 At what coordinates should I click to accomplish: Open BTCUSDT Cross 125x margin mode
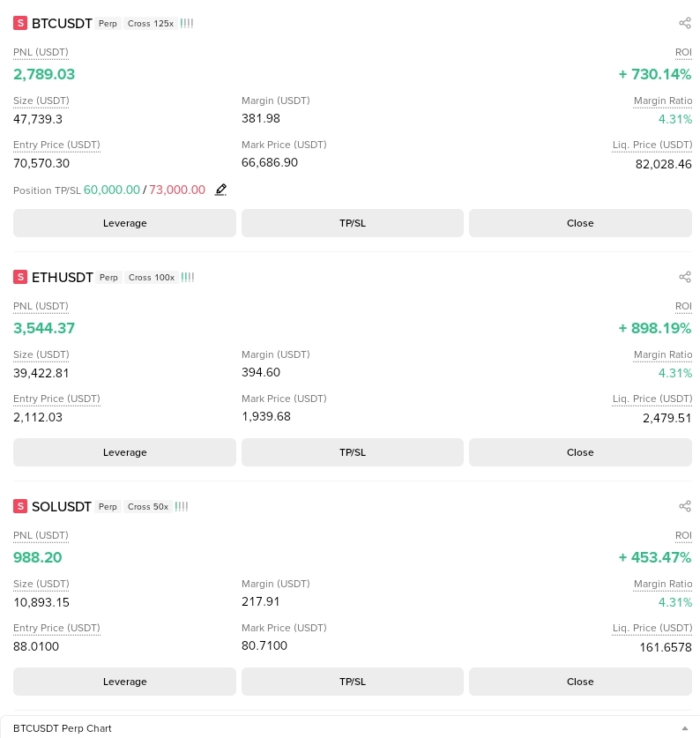point(151,24)
